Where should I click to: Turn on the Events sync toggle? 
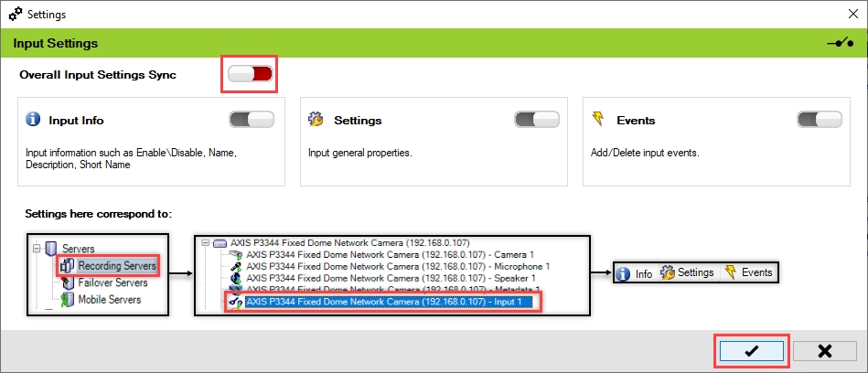click(819, 120)
